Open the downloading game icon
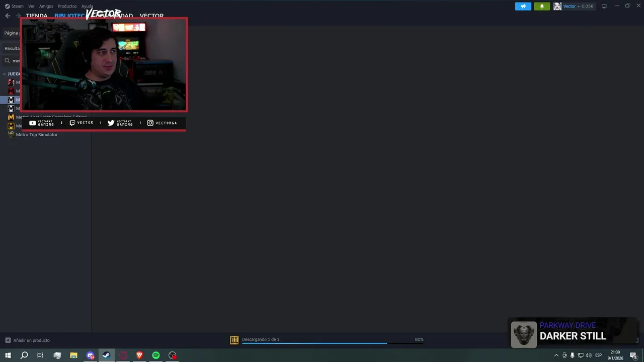644x362 pixels. 234,340
